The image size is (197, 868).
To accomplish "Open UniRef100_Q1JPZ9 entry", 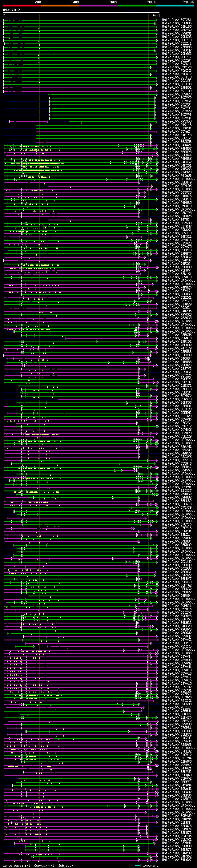I will [x=177, y=304].
